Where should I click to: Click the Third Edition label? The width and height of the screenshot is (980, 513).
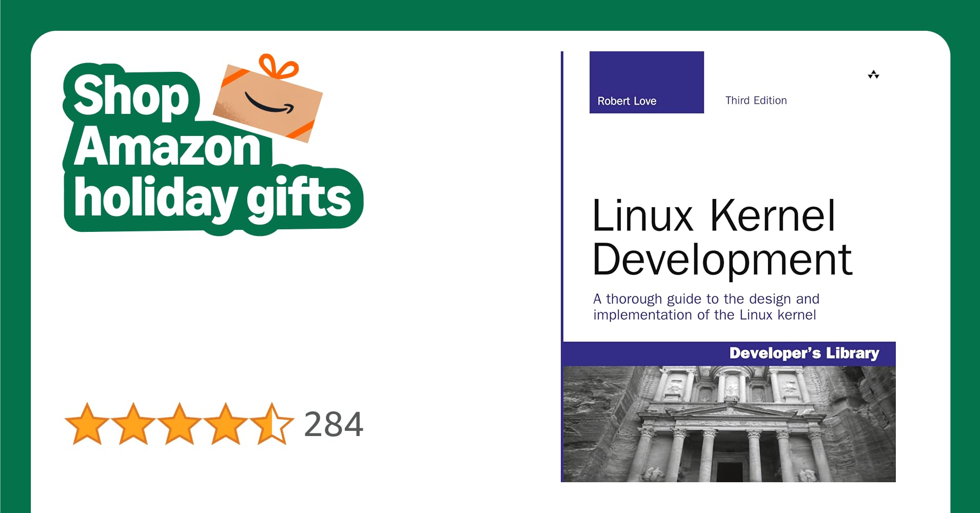tap(756, 101)
